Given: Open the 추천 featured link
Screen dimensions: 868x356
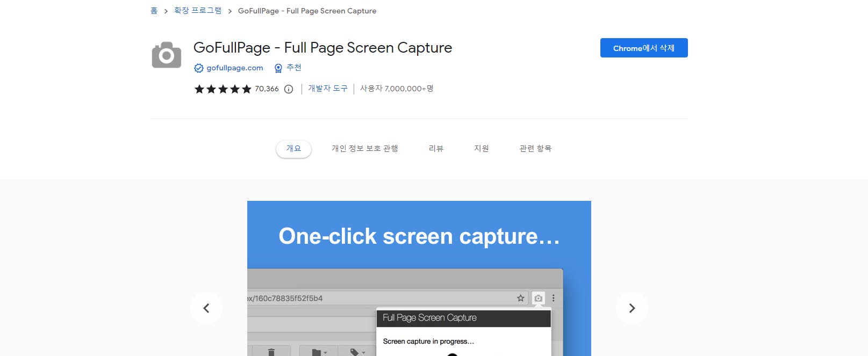Looking at the screenshot, I should 294,68.
